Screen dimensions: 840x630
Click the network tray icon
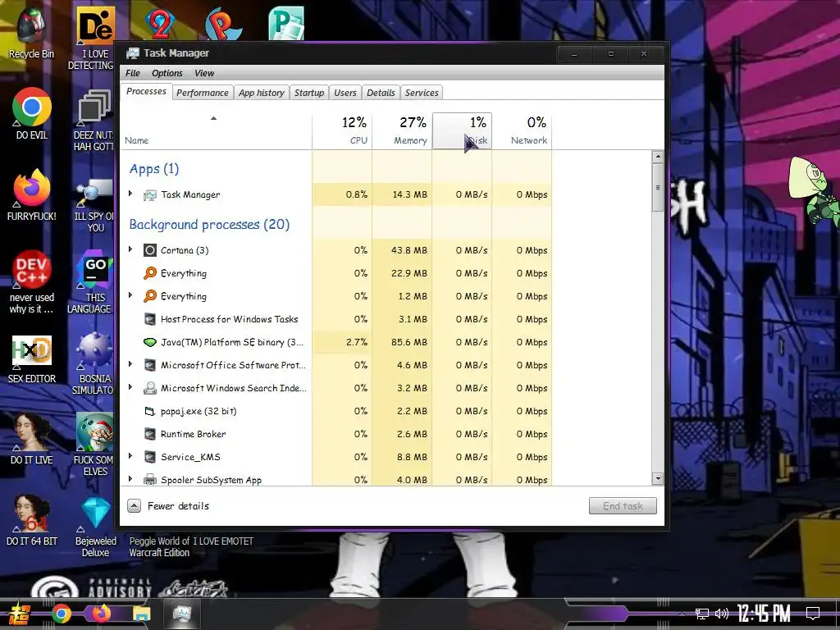702,614
